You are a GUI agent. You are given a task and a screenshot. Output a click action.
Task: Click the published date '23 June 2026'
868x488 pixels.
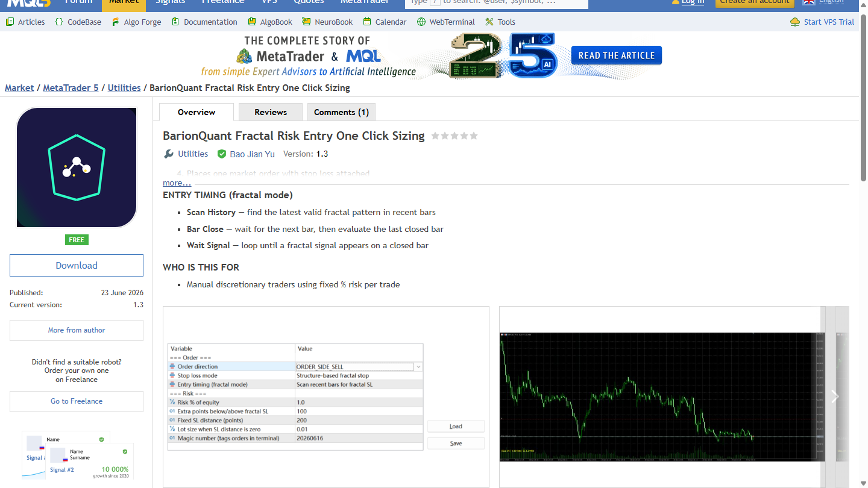(x=122, y=293)
